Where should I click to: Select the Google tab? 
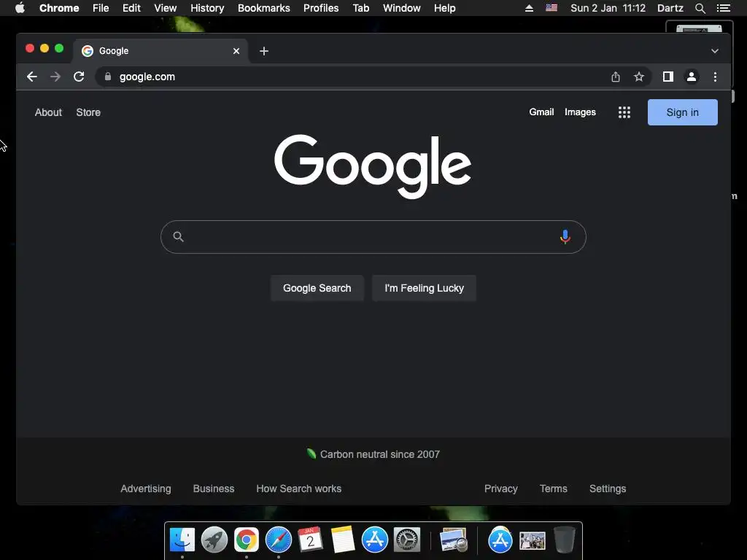(160, 51)
